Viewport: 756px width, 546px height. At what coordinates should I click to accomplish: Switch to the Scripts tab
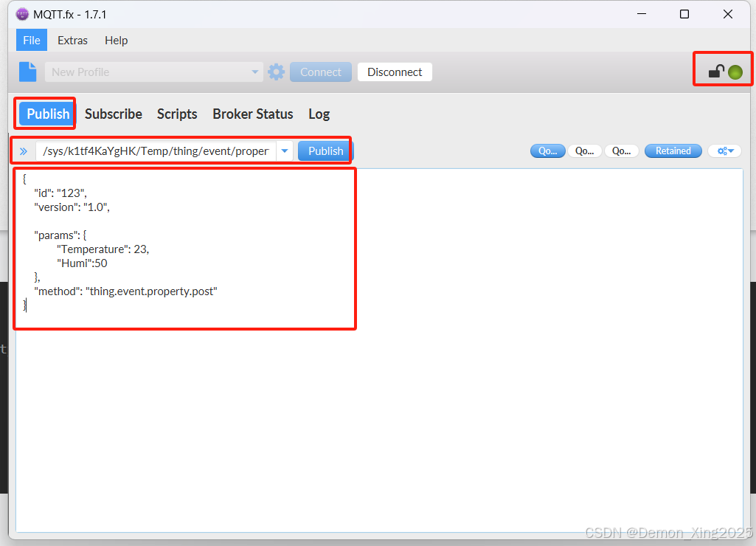[177, 114]
